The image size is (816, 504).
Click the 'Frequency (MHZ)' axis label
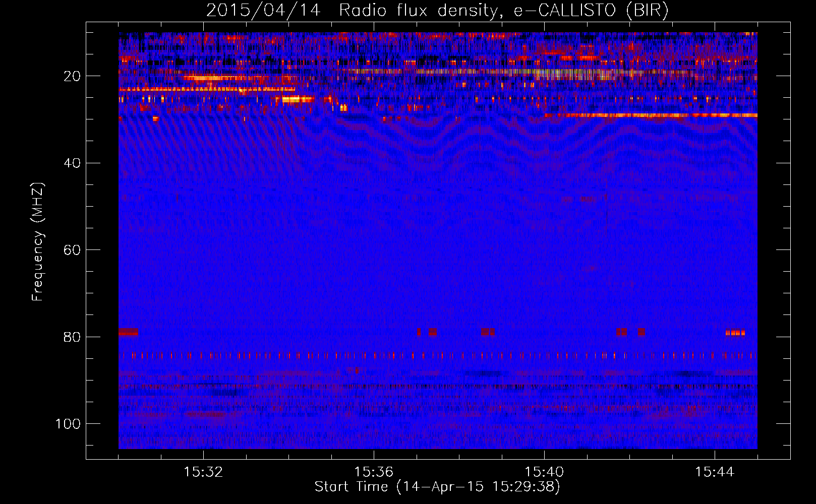38,241
